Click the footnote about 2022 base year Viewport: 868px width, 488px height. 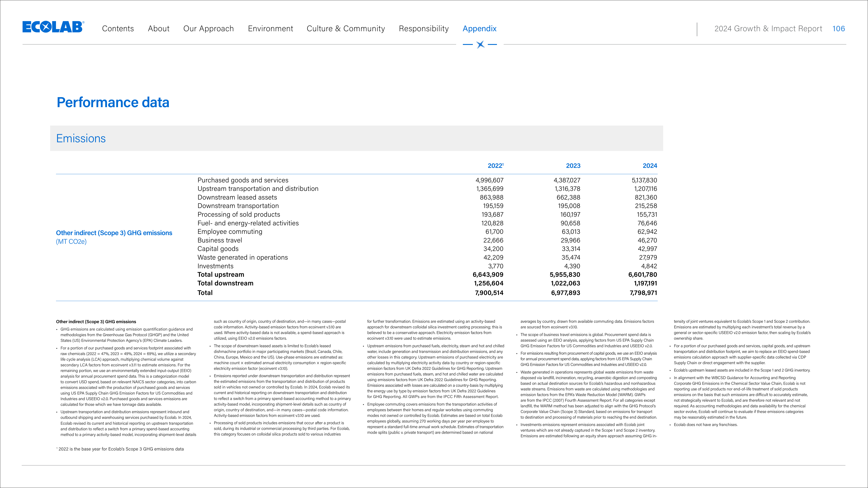pos(120,449)
